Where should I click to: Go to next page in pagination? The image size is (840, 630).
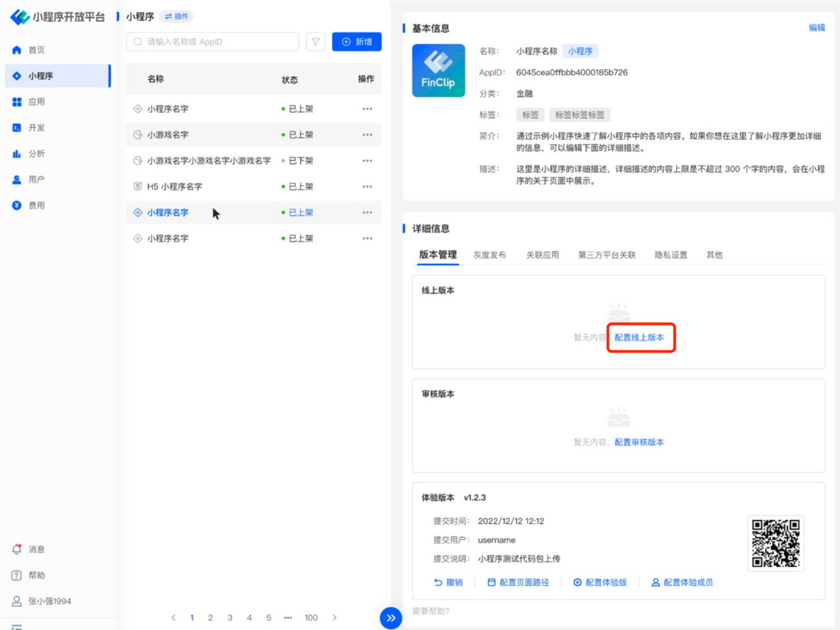click(x=335, y=617)
